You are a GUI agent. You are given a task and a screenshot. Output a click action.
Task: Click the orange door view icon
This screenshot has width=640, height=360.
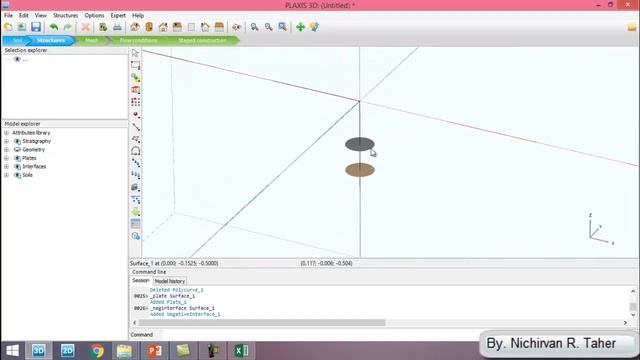click(149, 27)
